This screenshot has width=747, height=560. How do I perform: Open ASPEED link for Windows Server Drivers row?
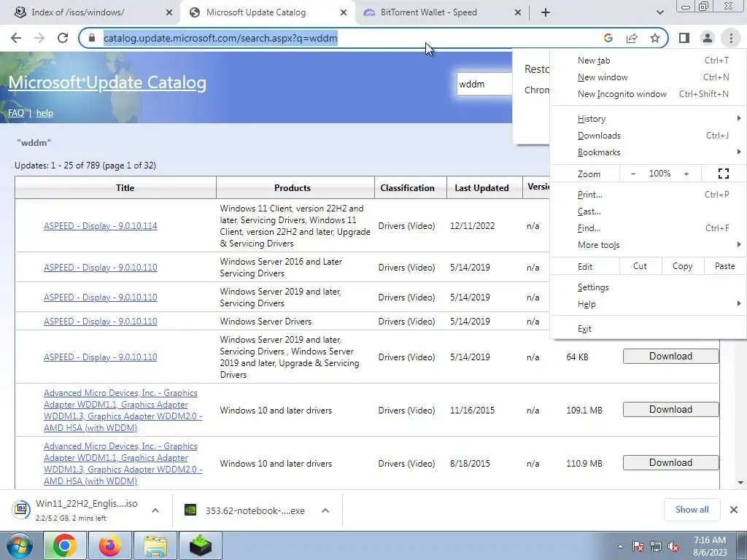click(101, 322)
